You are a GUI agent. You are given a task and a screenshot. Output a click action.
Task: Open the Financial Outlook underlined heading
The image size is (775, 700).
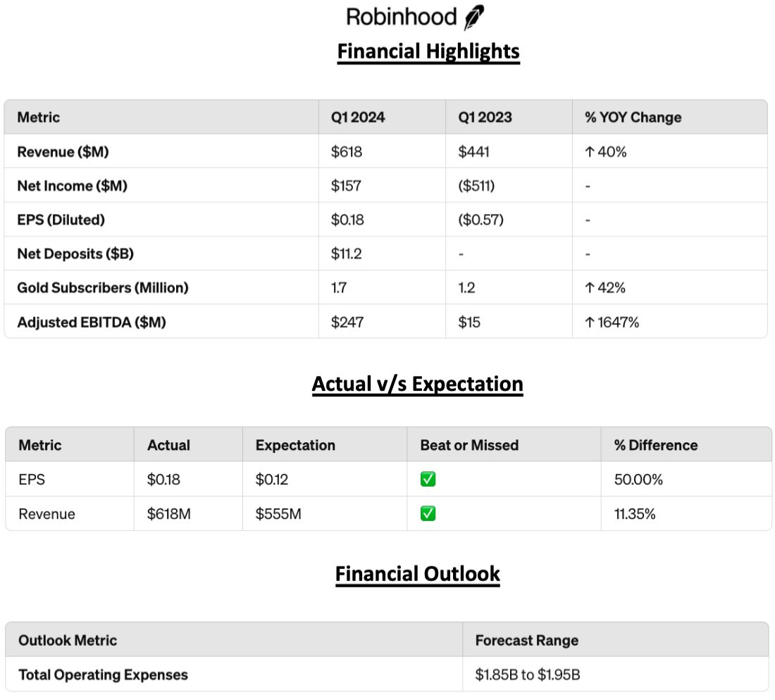417,573
